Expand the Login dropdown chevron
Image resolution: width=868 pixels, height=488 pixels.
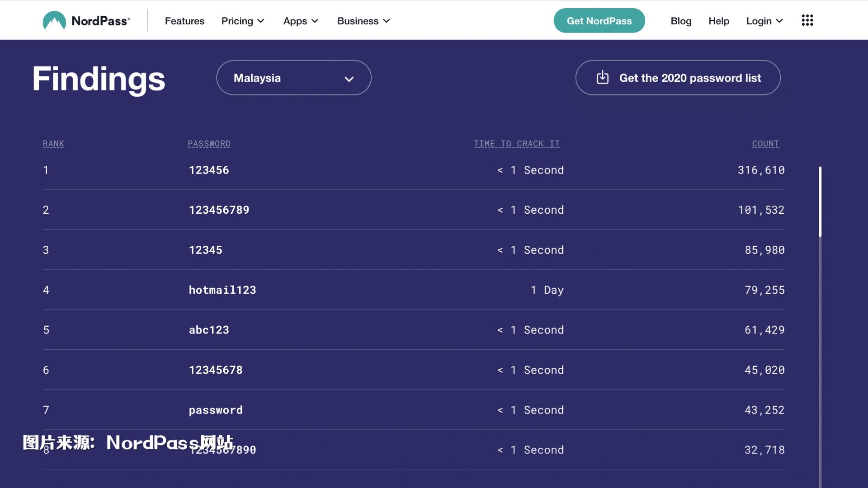779,21
